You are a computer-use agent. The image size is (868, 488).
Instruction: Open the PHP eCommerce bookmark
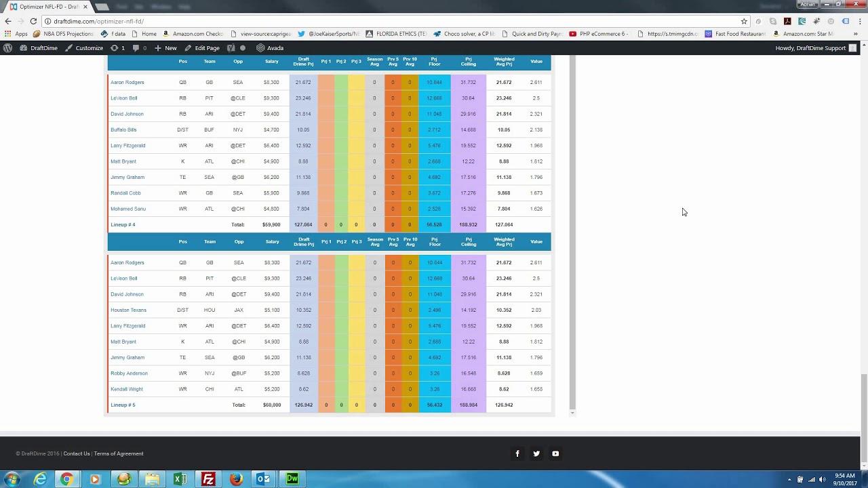click(x=599, y=34)
